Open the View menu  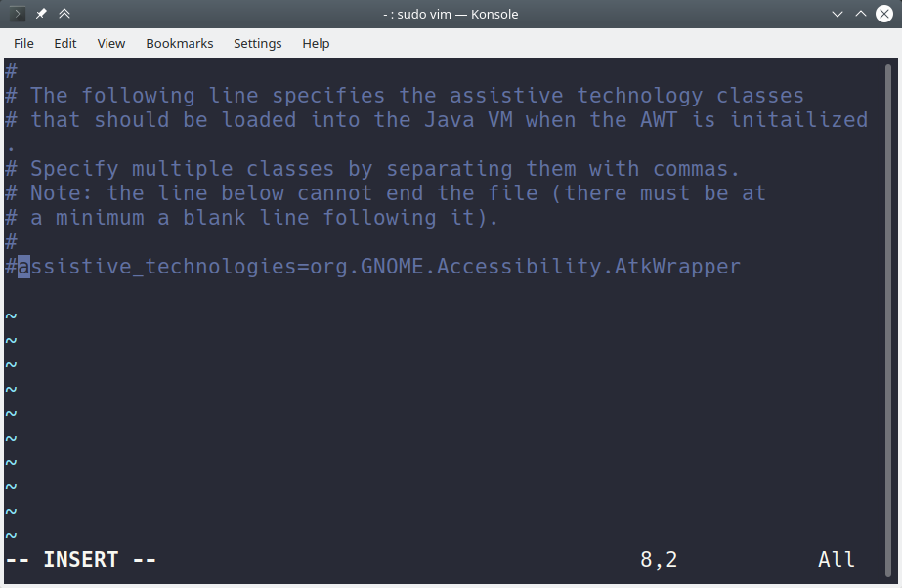pos(110,43)
